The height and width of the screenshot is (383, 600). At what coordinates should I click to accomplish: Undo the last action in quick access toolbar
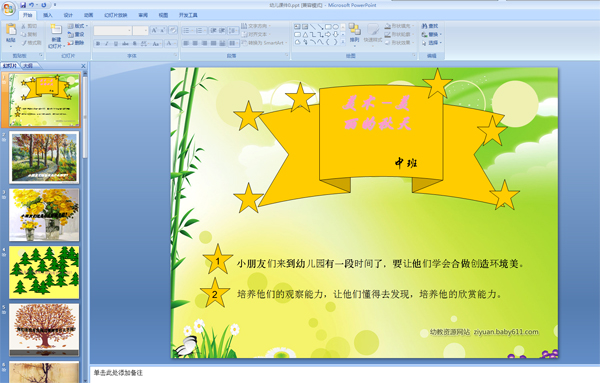pyautogui.click(x=31, y=5)
